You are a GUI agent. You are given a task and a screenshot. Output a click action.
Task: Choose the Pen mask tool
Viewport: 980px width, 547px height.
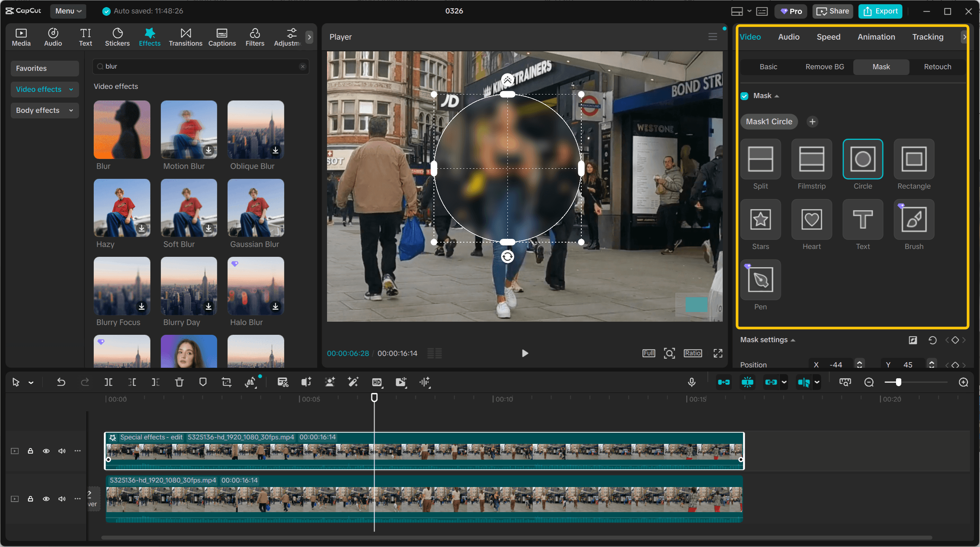(760, 280)
